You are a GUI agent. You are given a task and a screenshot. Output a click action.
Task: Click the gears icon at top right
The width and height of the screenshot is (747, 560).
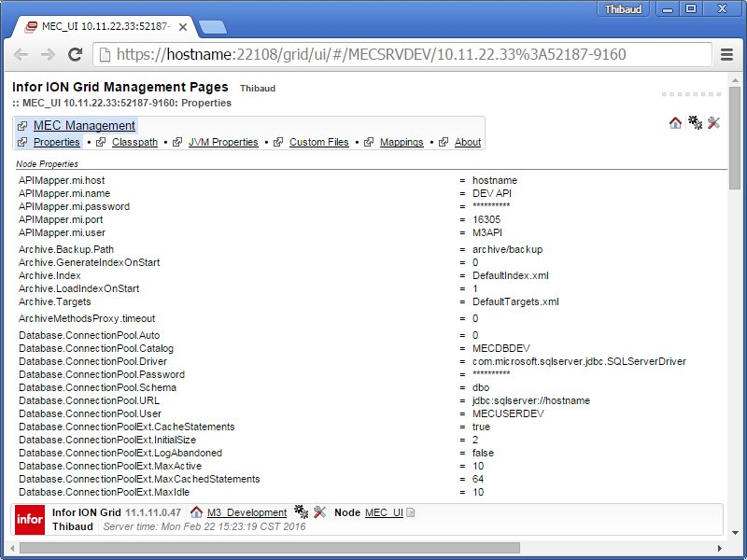695,123
